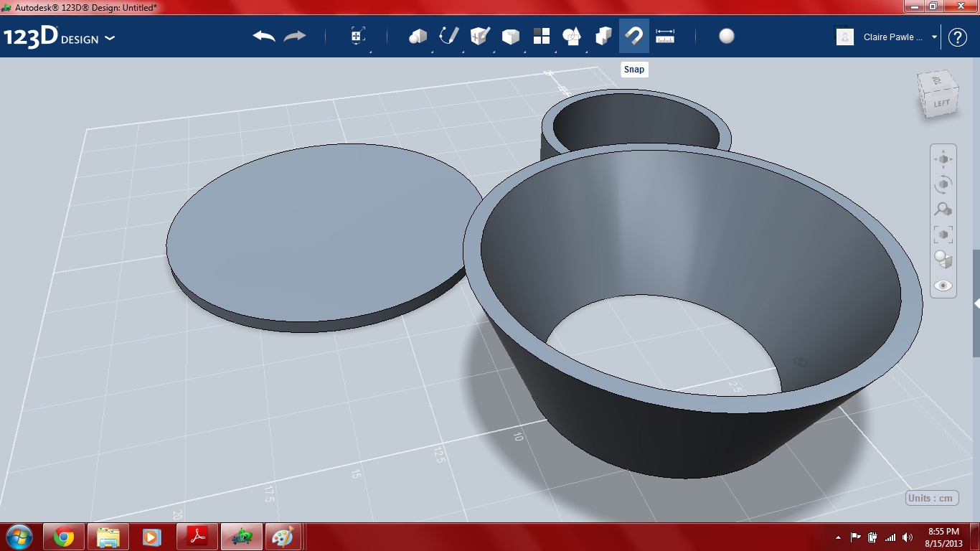Click the network signal tray icon

(890, 537)
